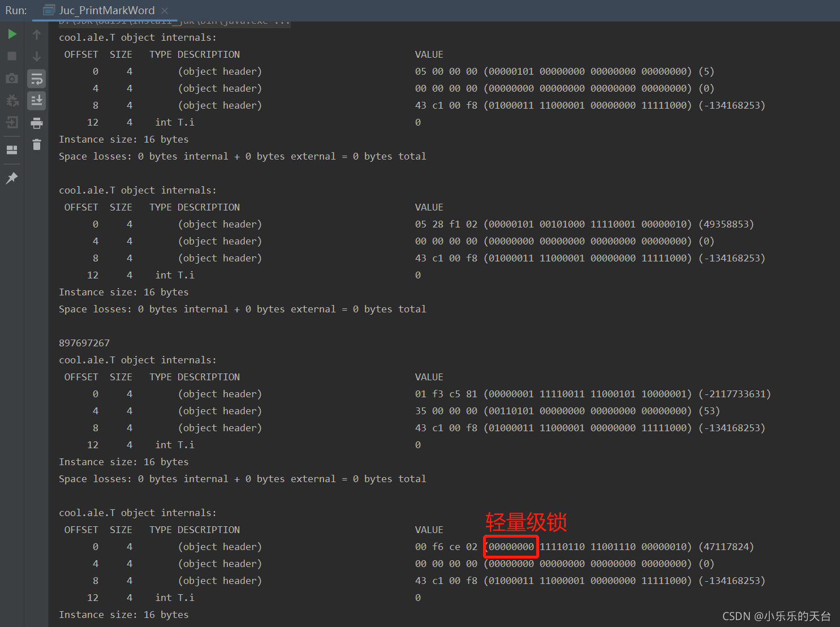Screen dimensions: 840x627
Task: Rerun Juc_PrintMarkWord with the green play icon
Action: pos(12,34)
